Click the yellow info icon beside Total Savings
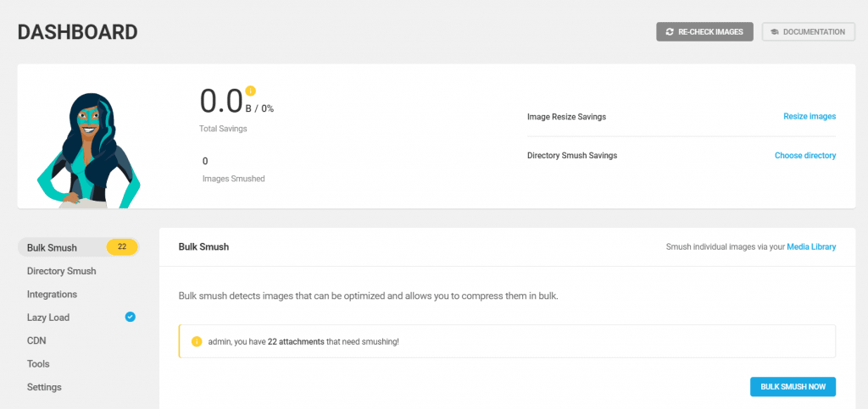The width and height of the screenshot is (868, 409). [x=250, y=91]
